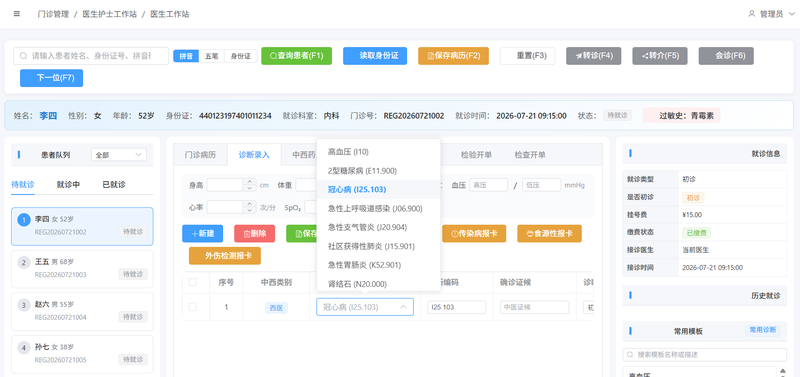Screen dimensions: 800x377
Task: Search templates in 搜索模板名称或描述 field
Action: (x=705, y=355)
